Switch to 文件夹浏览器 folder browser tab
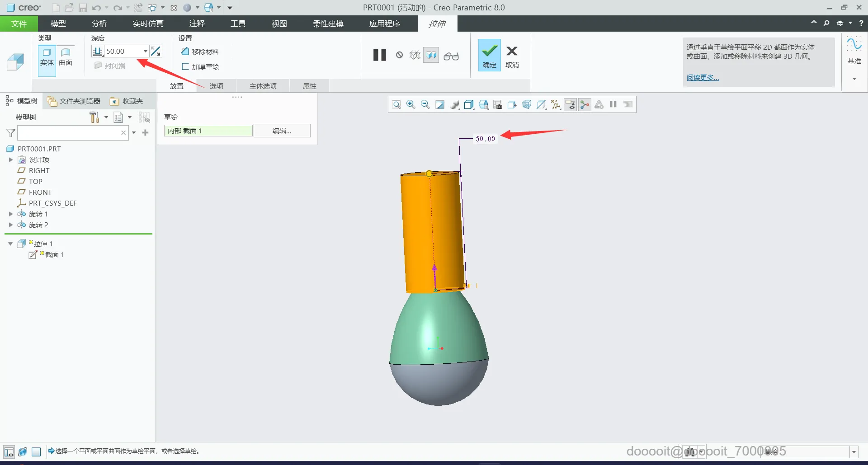868x465 pixels. 75,101
